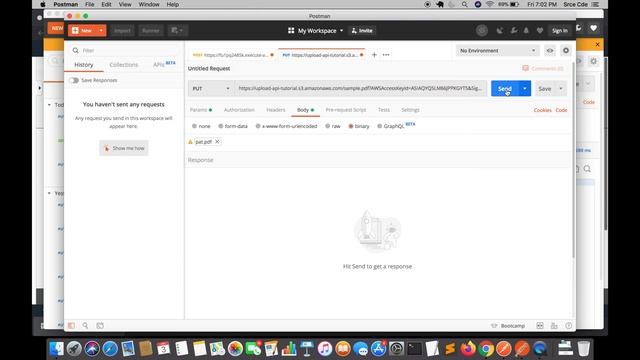
Task: Open the Pre-request Script tab
Action: 346,110
